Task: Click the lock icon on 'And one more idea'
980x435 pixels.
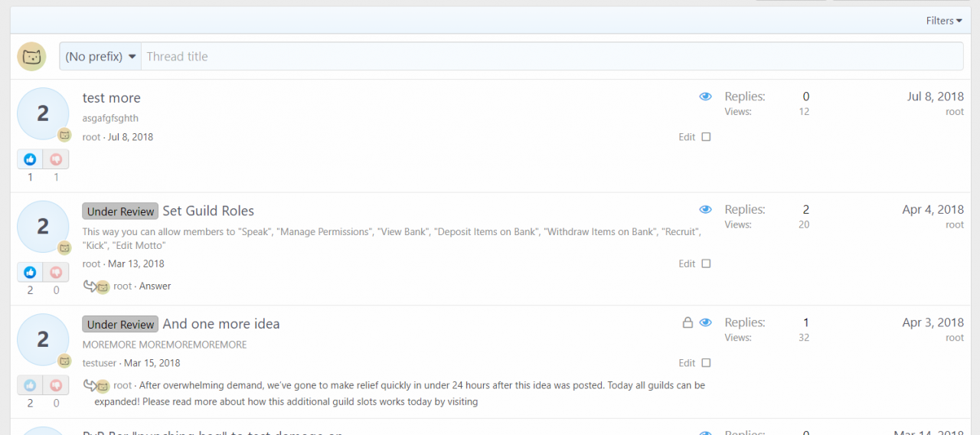Action: click(x=688, y=322)
